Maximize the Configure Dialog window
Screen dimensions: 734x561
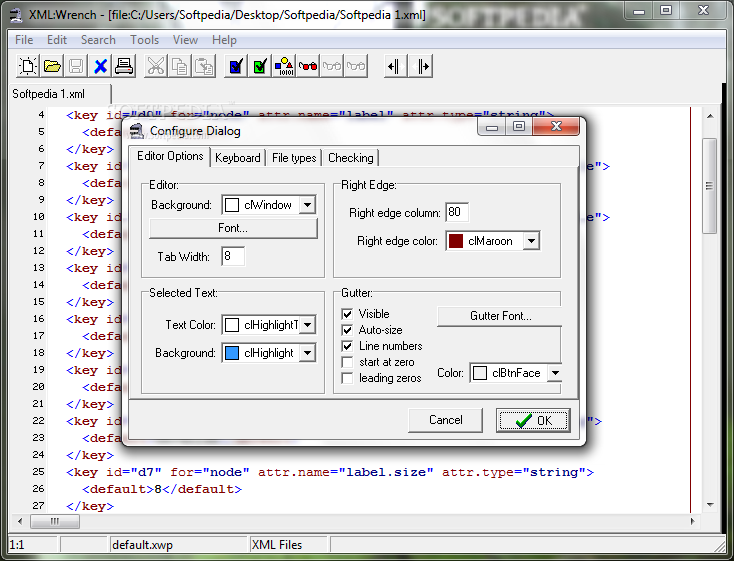pyautogui.click(x=519, y=126)
